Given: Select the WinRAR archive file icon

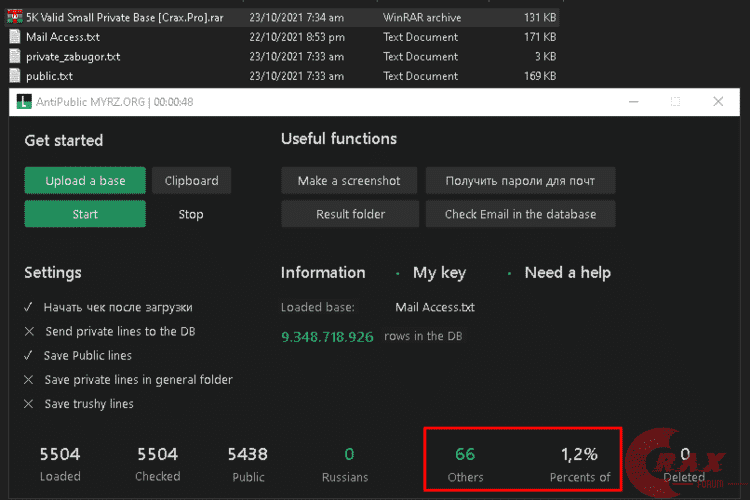Looking at the screenshot, I should coord(15,17).
